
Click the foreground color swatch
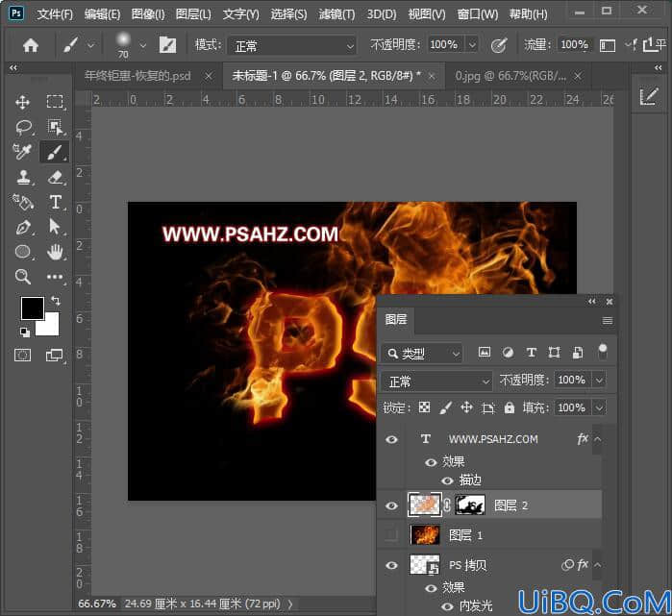point(33,308)
